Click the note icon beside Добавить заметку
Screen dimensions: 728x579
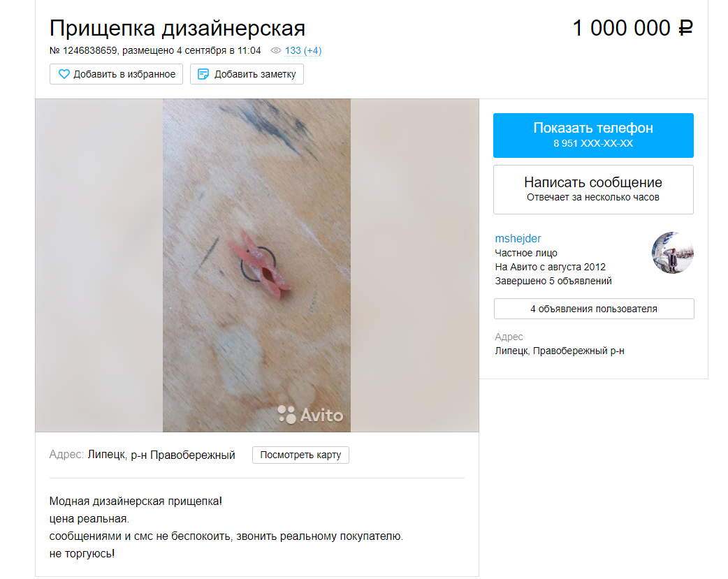pyautogui.click(x=203, y=74)
